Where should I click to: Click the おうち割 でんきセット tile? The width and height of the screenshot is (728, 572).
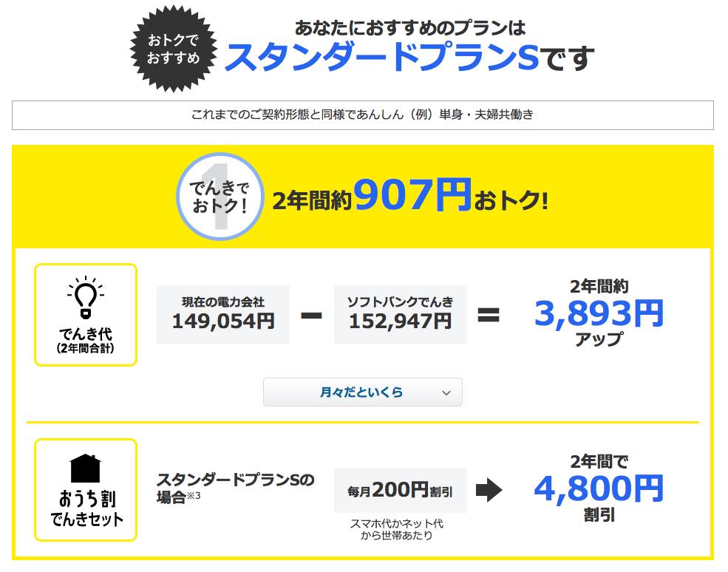click(86, 490)
